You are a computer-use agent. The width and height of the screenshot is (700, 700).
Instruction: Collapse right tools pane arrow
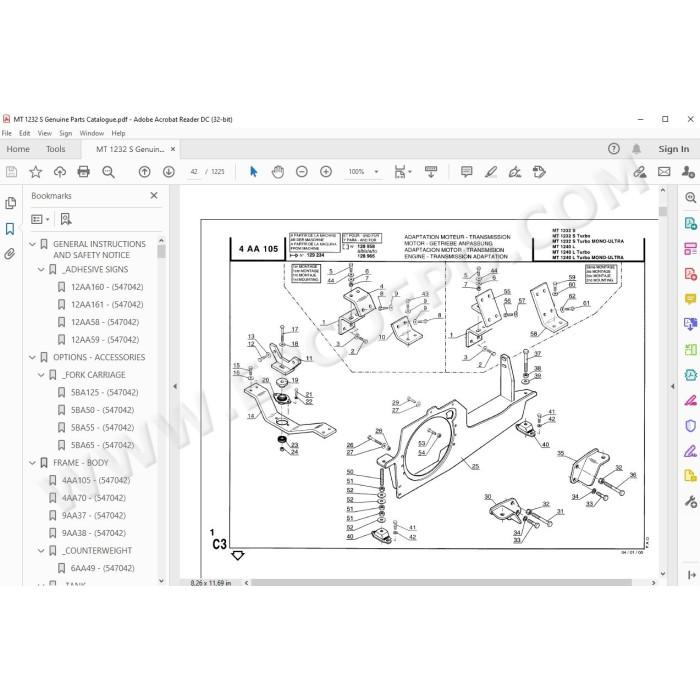click(672, 386)
